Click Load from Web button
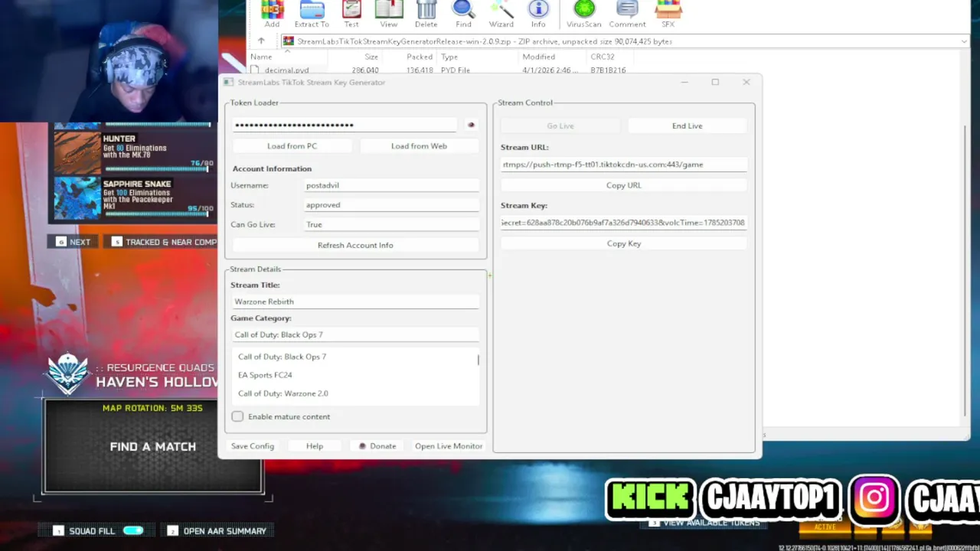 419,145
